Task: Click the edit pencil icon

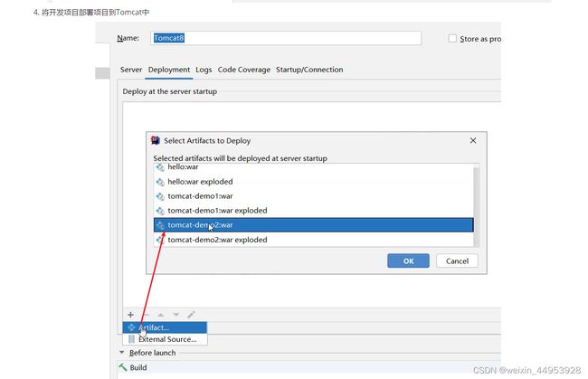Action: 191,315
